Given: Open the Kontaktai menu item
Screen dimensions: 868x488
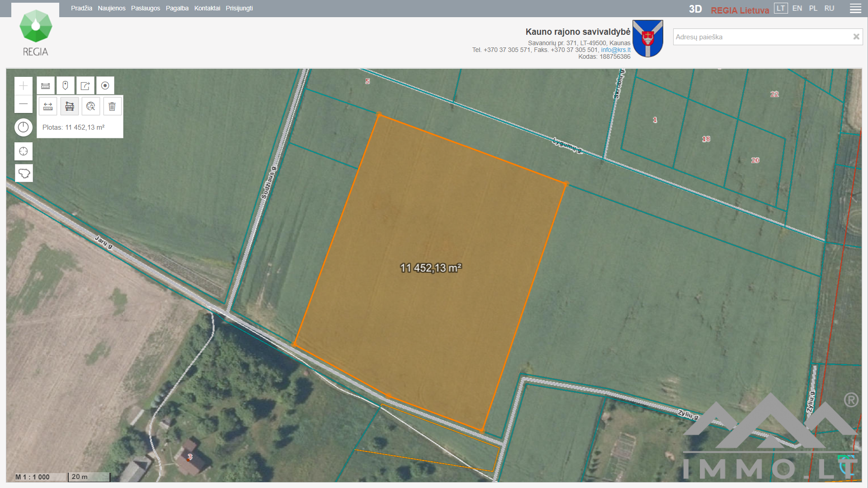Looking at the screenshot, I should 207,8.
